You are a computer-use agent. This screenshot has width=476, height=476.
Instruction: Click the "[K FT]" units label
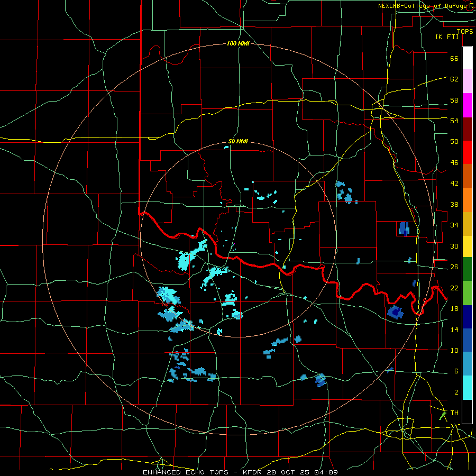[x=447, y=37]
